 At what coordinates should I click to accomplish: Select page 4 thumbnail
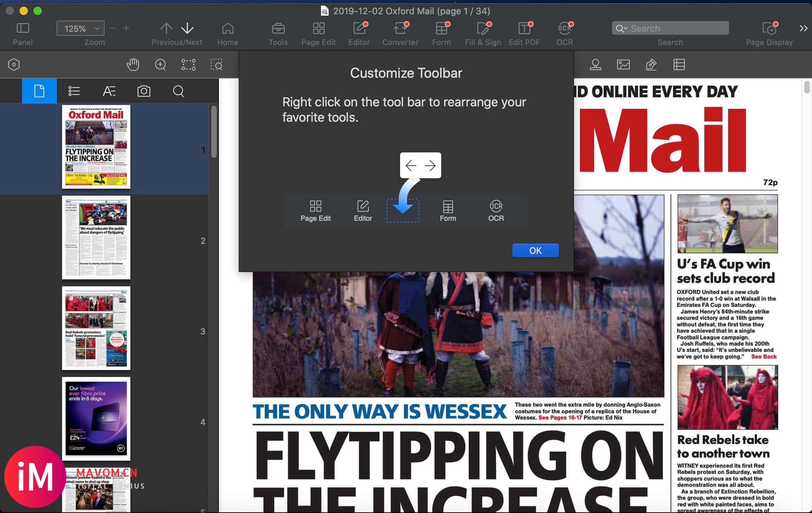coord(96,419)
